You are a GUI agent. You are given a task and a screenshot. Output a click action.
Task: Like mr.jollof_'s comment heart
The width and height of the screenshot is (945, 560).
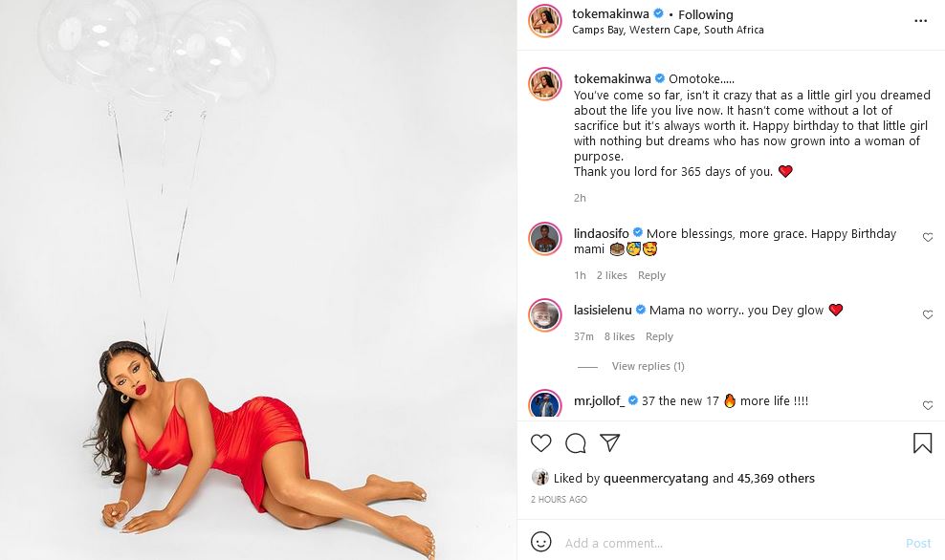pyautogui.click(x=928, y=405)
